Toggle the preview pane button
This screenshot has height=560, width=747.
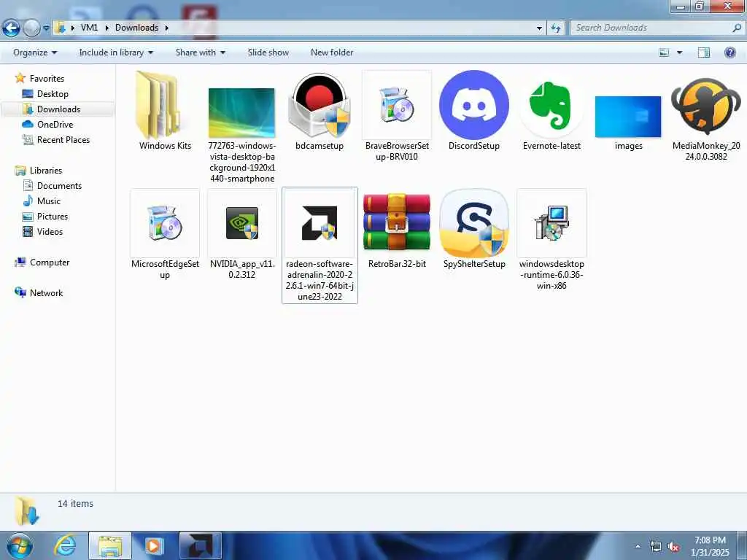pyautogui.click(x=704, y=52)
